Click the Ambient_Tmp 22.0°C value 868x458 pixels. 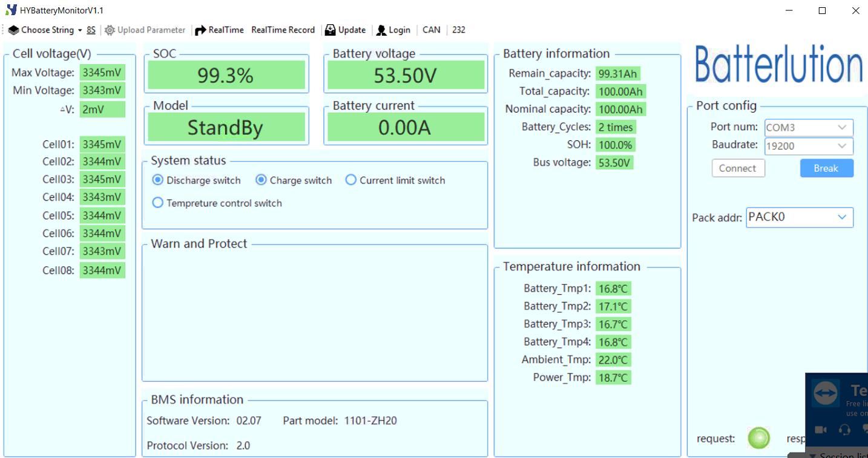point(613,360)
